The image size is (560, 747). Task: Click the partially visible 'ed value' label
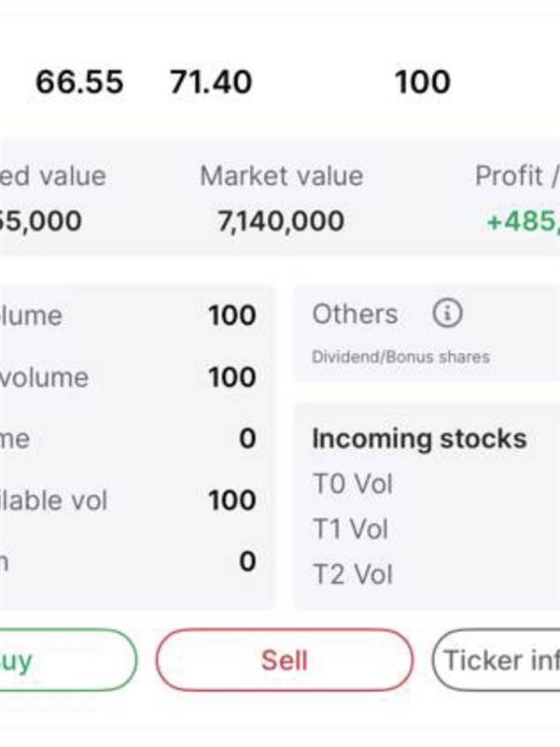coord(53,176)
